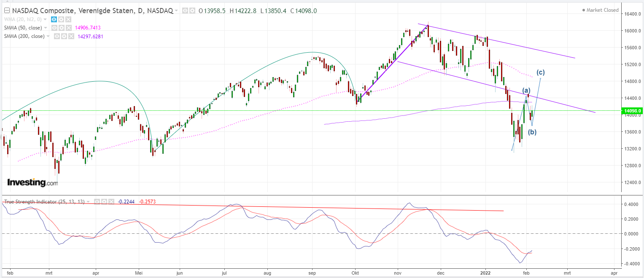The image size is (644, 278).
Task: Click the high price value H 14222.8
Action: [x=244, y=11]
